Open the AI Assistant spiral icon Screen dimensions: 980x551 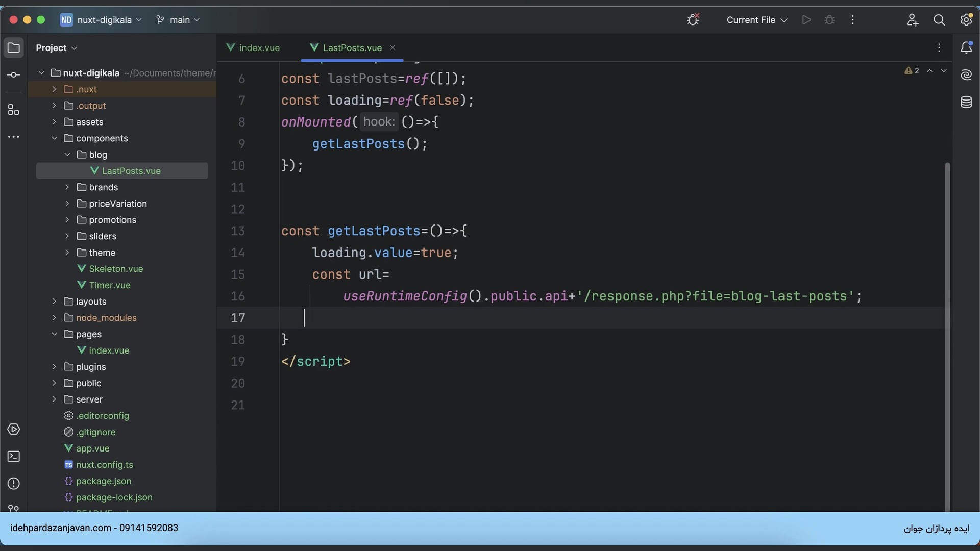tap(966, 75)
